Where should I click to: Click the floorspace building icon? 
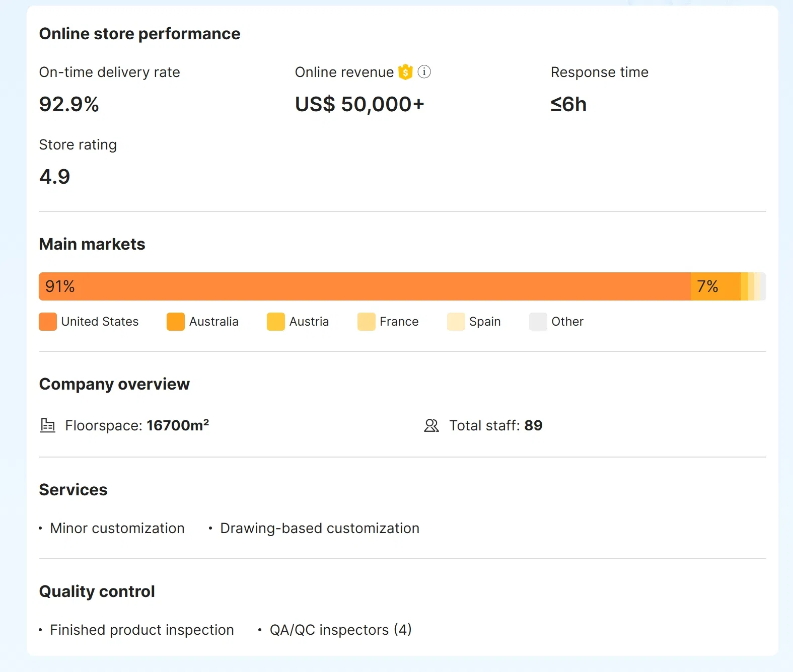48,425
